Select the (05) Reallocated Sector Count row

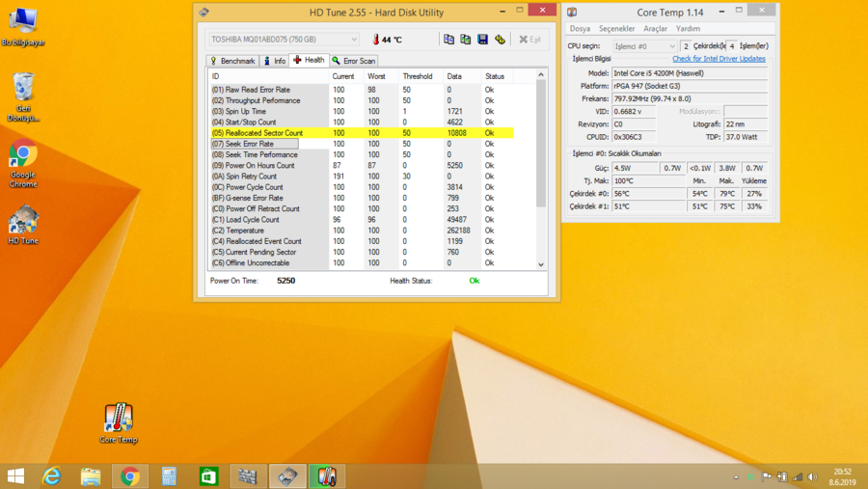[362, 133]
